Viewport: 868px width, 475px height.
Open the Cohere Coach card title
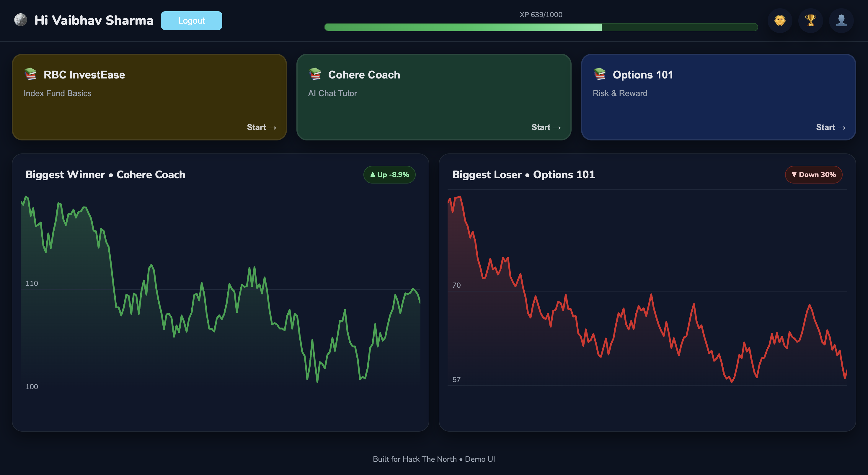point(364,75)
